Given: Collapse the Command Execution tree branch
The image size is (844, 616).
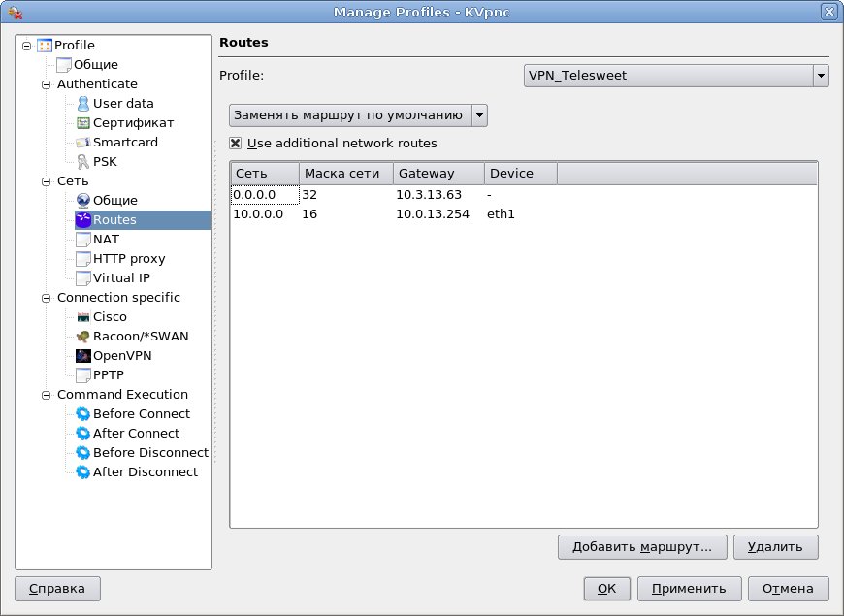Looking at the screenshot, I should pyautogui.click(x=46, y=395).
